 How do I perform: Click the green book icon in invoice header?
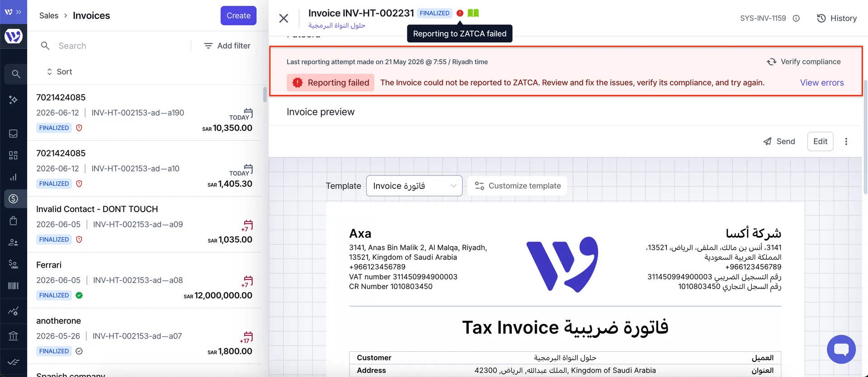tap(473, 13)
